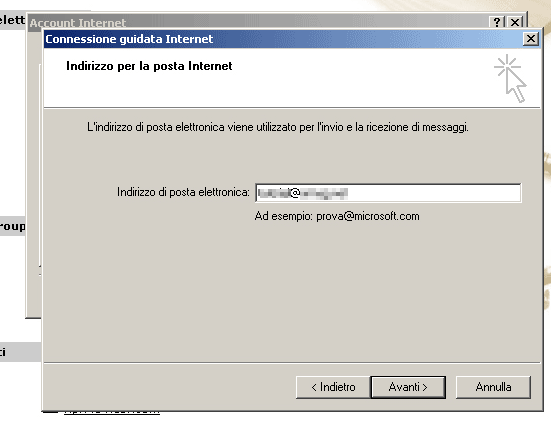Click the wizard cursor sparkle icon
551x437 pixels.
[510, 78]
